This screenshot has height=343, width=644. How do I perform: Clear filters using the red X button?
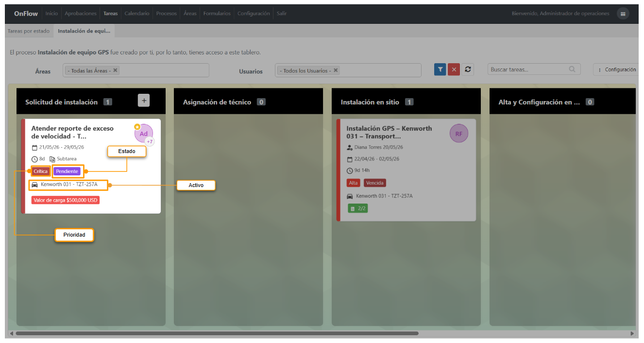[454, 69]
